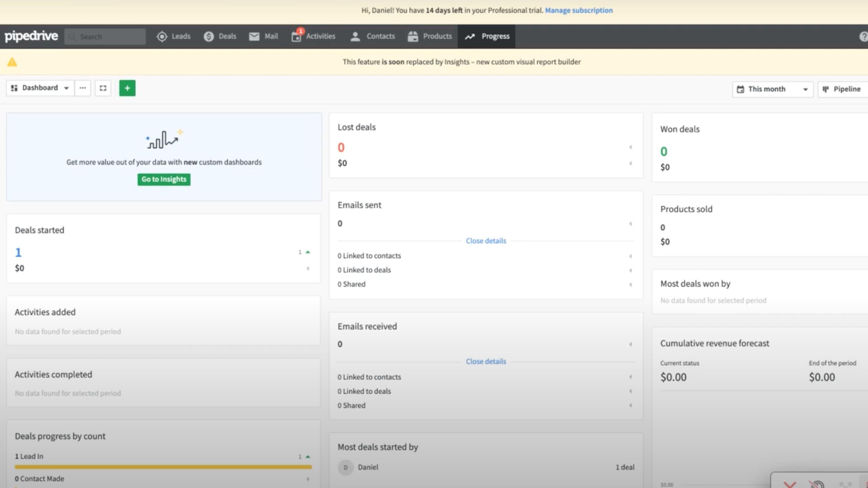The width and height of the screenshot is (868, 488).
Task: Click the 1 deal value for Daniel
Action: [625, 467]
